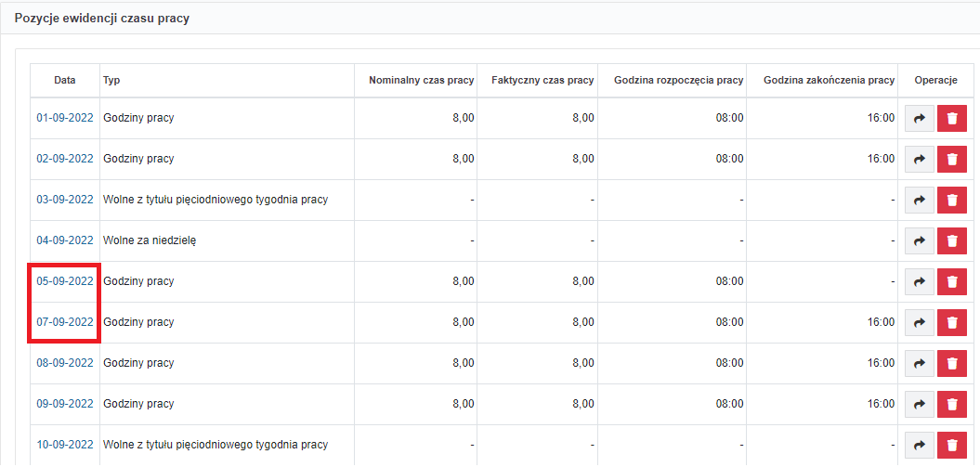Click forward arrow icon for 04-09-2022 row

click(x=920, y=240)
